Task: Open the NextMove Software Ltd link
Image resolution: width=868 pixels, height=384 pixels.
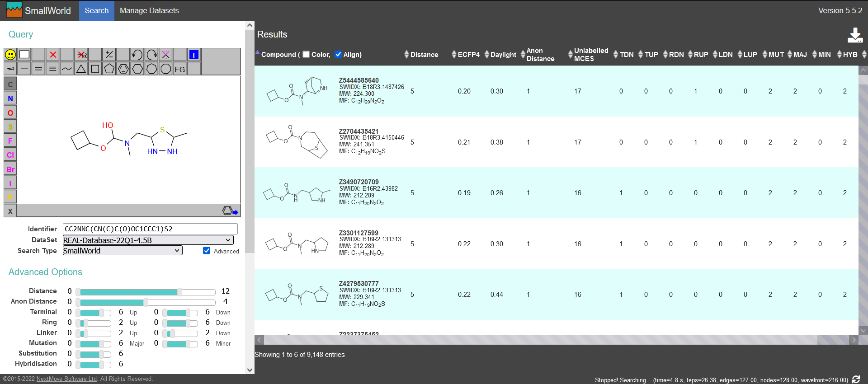Action: pos(66,379)
